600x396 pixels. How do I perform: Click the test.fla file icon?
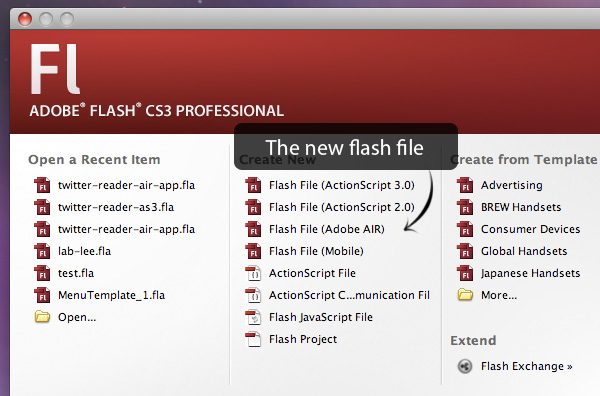42,273
